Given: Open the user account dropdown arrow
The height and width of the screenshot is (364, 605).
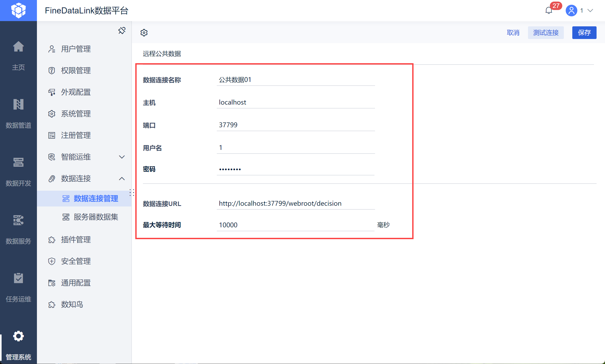Looking at the screenshot, I should click(590, 11).
